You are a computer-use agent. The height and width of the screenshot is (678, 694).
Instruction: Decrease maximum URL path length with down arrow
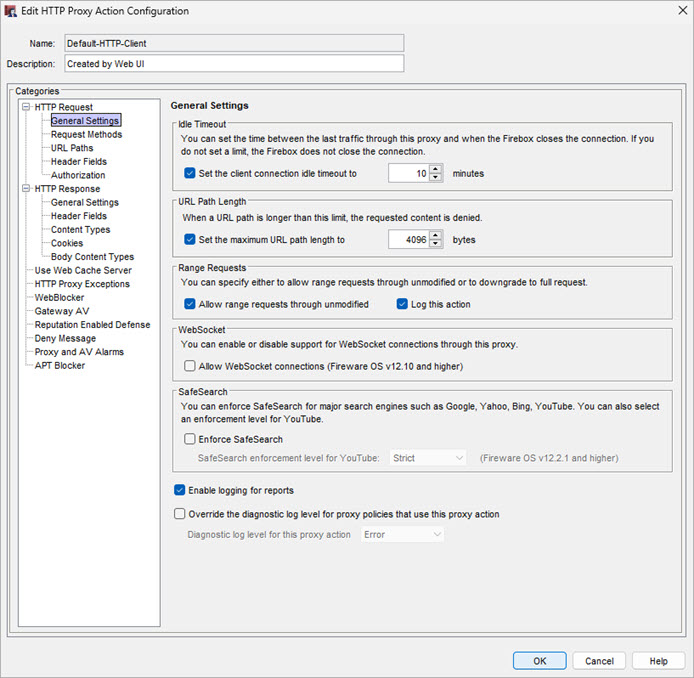[435, 245]
